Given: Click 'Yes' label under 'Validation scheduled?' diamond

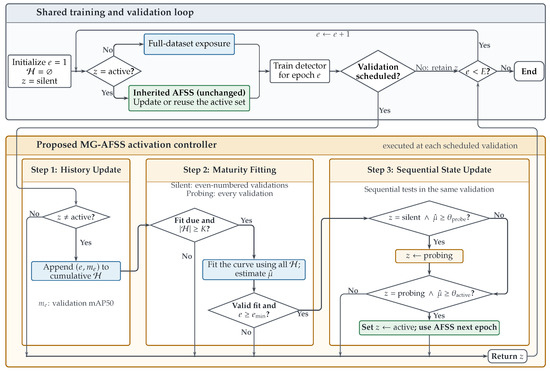Looking at the screenshot, I should point(384,110).
